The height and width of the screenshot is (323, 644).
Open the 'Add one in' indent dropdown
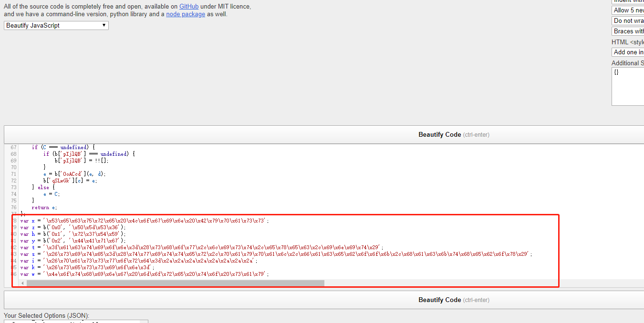click(628, 52)
